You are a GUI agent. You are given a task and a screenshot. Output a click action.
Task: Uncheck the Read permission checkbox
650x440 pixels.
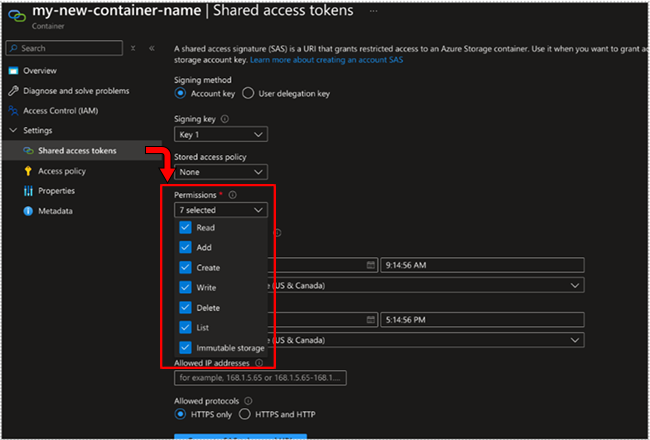185,228
